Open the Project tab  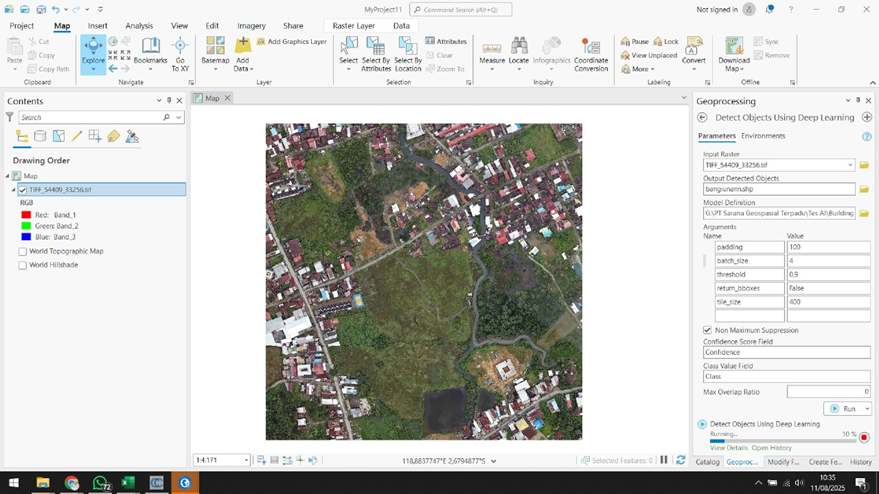click(22, 26)
